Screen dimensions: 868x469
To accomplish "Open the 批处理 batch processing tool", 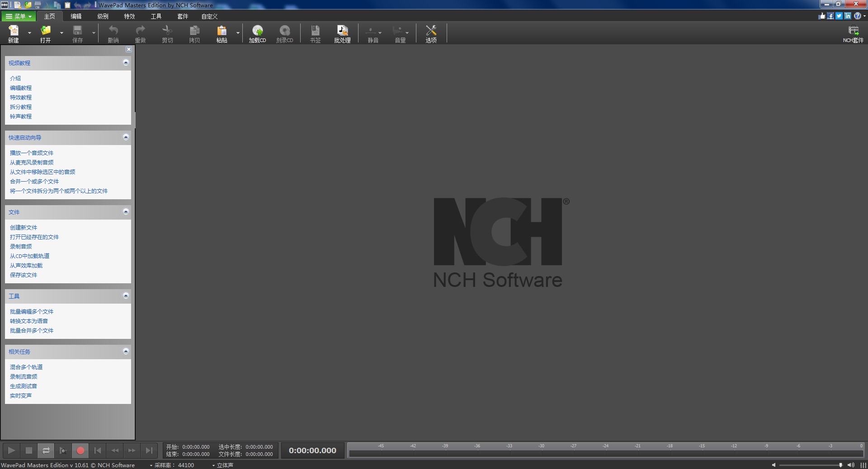I will (x=342, y=33).
